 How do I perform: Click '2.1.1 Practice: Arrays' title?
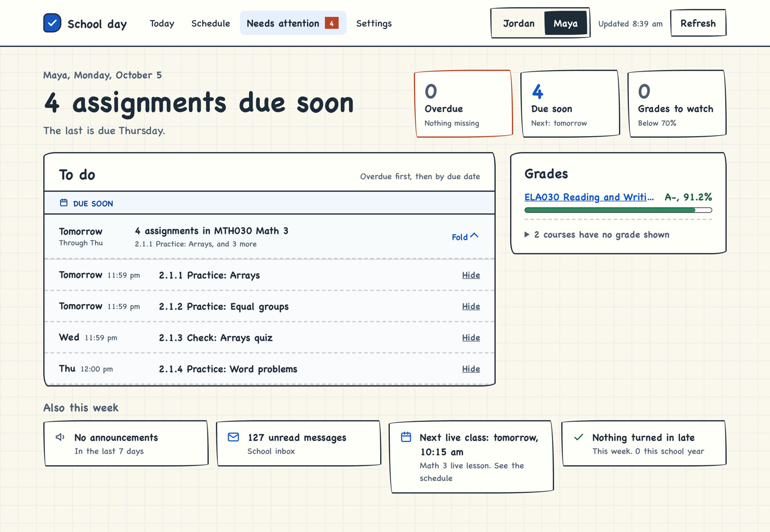coord(209,275)
